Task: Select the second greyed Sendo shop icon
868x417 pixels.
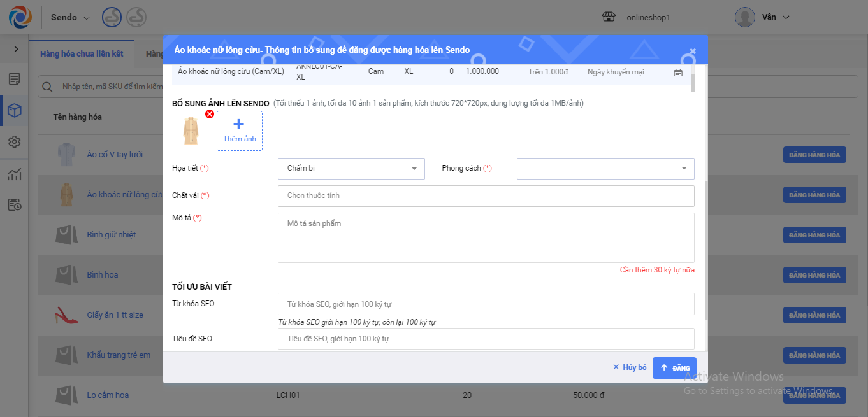Action: (136, 17)
